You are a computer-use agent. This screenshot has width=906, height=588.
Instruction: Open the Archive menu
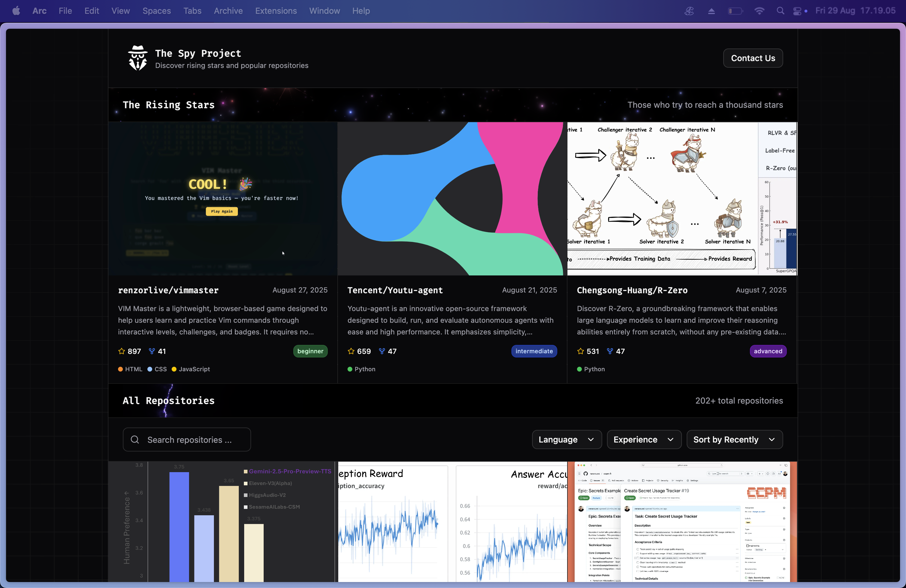tap(228, 11)
